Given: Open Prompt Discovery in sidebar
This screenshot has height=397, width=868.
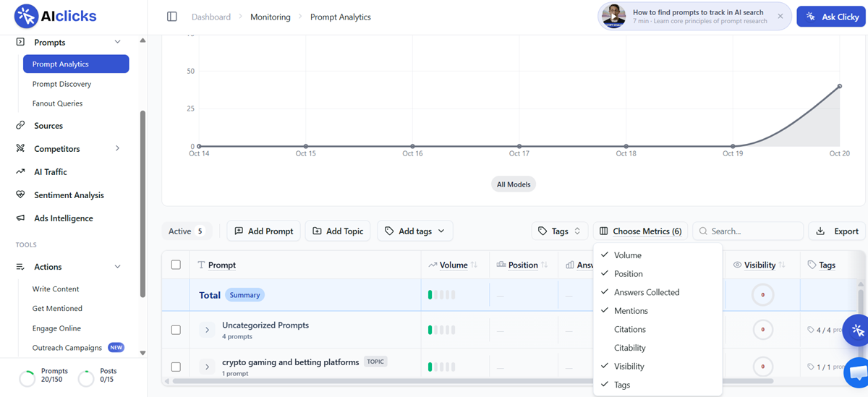Looking at the screenshot, I should click(61, 84).
